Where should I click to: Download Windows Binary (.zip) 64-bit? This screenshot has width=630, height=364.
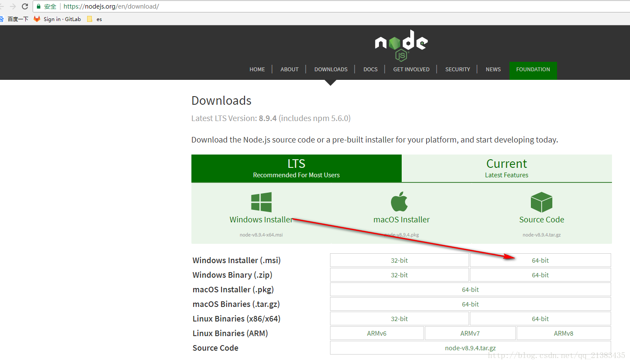540,275
